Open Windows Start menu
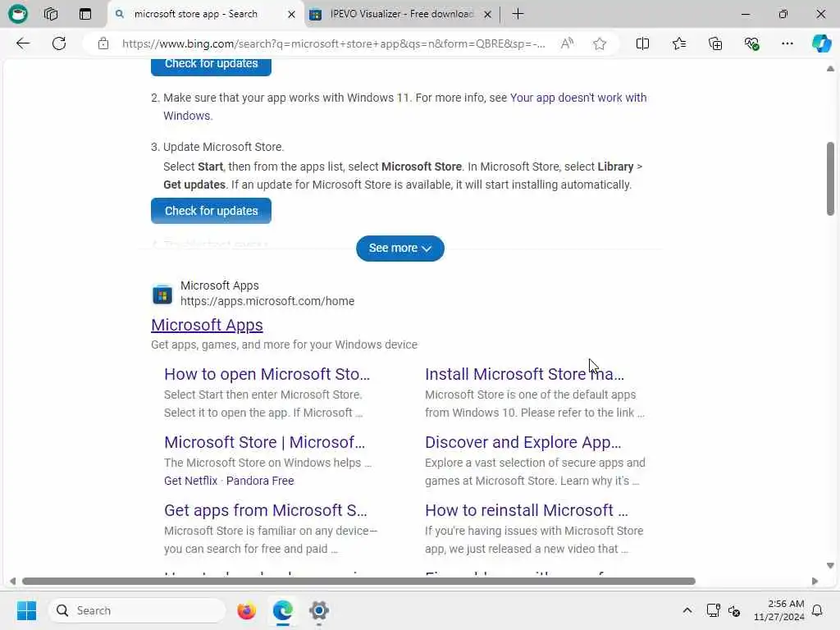The width and height of the screenshot is (840, 630). pos(26,610)
